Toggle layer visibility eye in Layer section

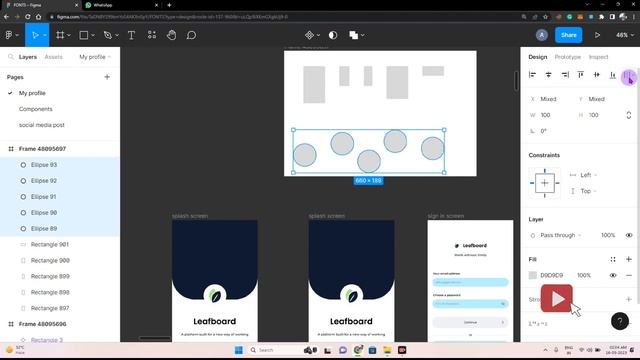point(629,235)
